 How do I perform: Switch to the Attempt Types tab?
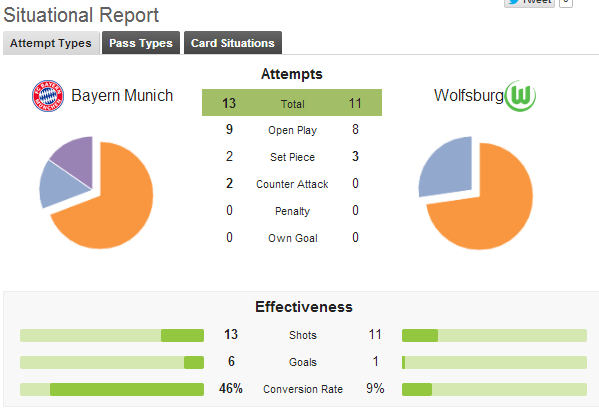tap(51, 43)
